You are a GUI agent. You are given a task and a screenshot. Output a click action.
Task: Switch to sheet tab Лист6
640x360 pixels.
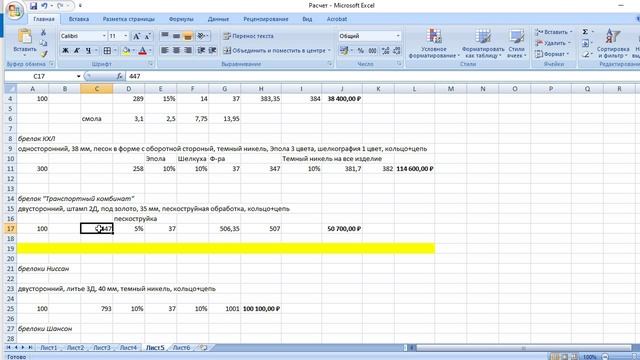tap(181, 348)
